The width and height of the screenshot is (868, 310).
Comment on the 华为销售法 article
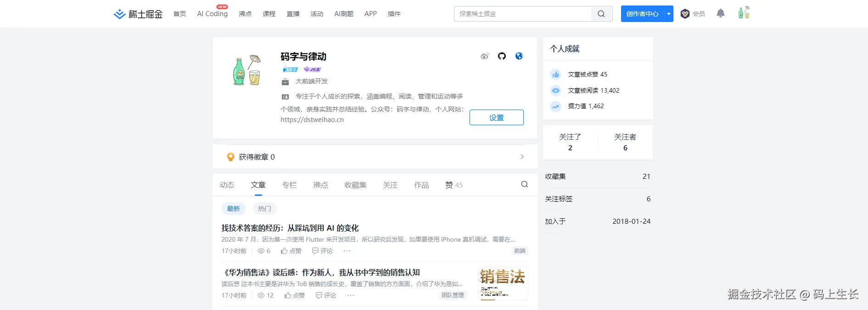pyautogui.click(x=326, y=295)
